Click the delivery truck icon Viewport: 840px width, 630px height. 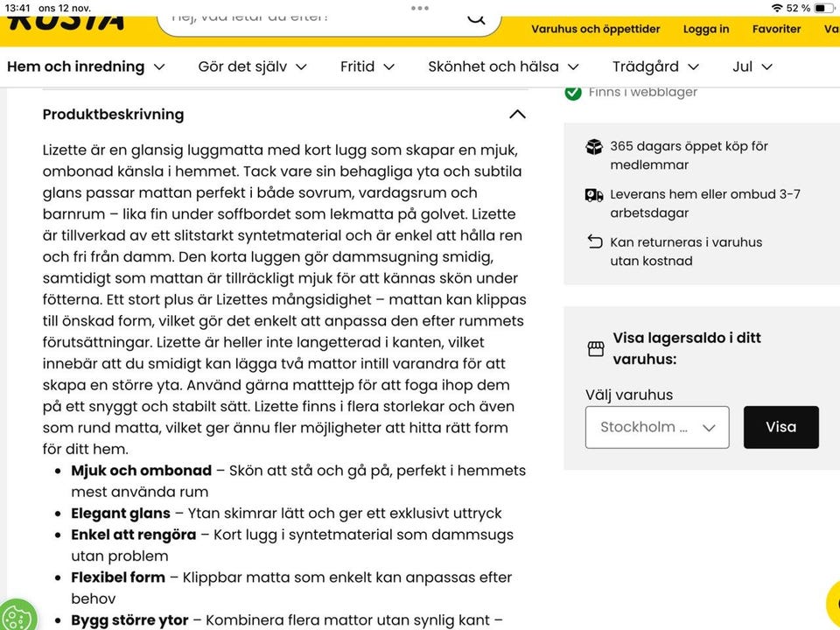(595, 195)
